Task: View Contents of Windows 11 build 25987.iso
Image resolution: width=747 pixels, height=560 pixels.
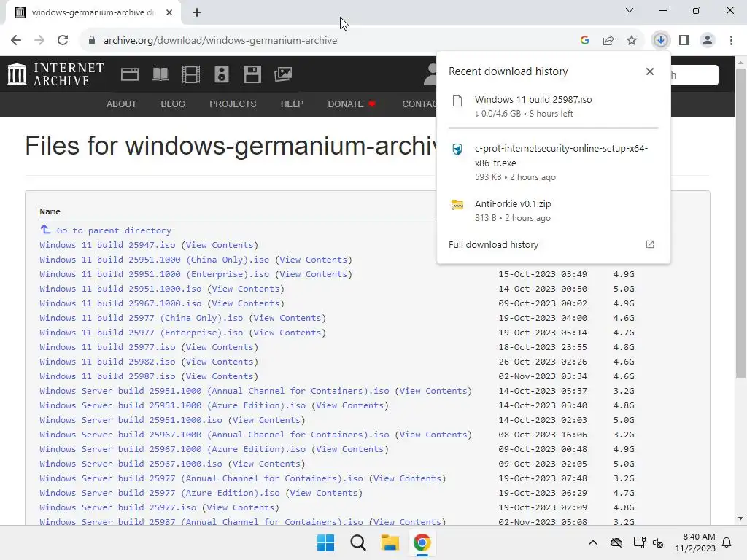Action: (x=219, y=376)
